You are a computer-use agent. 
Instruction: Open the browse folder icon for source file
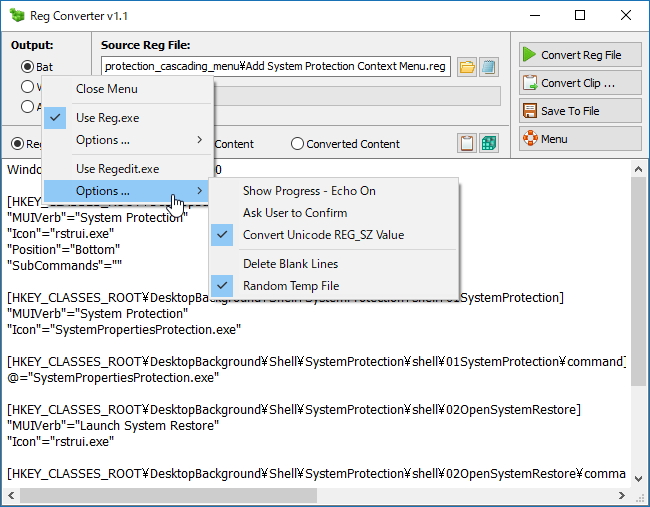(467, 67)
